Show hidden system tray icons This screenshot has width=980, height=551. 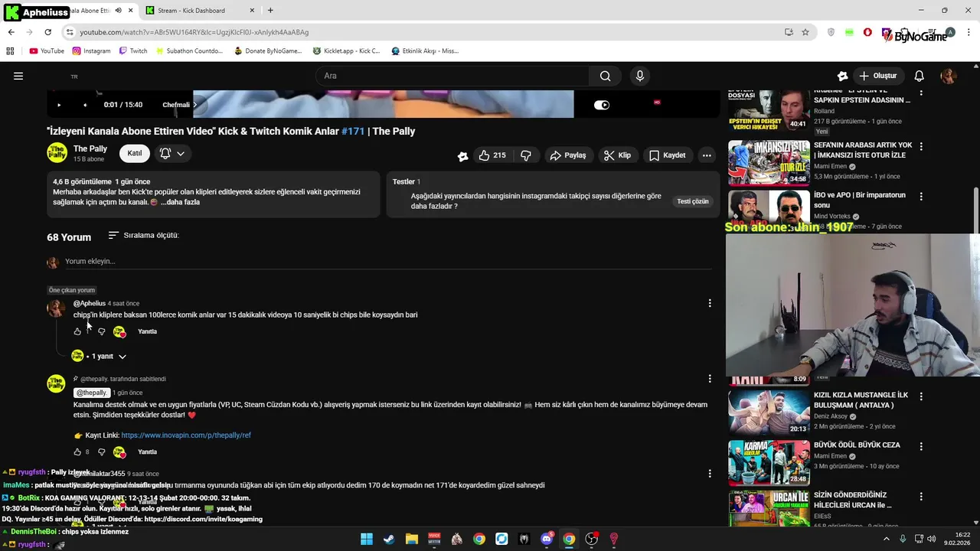[x=887, y=539]
